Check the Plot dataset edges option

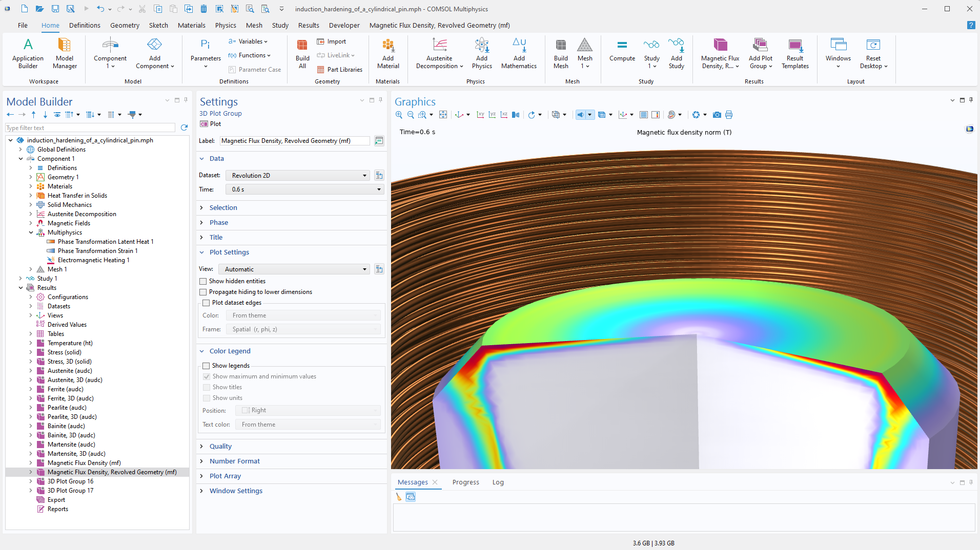click(x=207, y=303)
